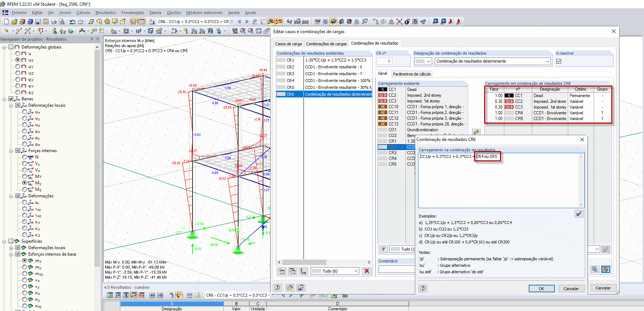Open the Resultados menu
Screen dimensions: 644x311
tap(106, 13)
